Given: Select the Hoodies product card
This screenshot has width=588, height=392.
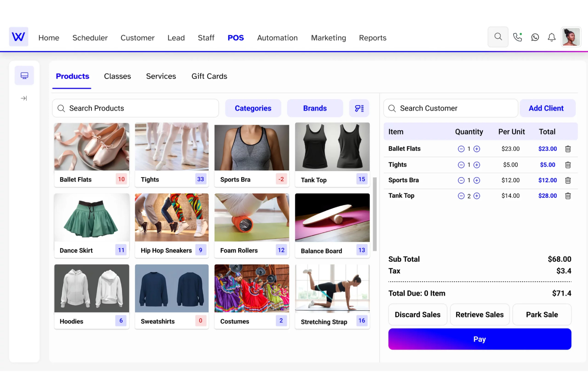Looking at the screenshot, I should coord(92,297).
